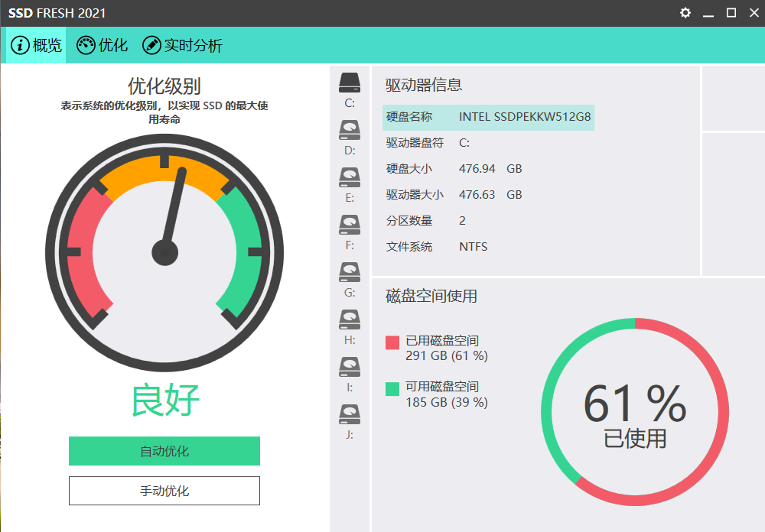This screenshot has width=765, height=532.
Task: Open settings via the gear icon
Action: pyautogui.click(x=685, y=13)
